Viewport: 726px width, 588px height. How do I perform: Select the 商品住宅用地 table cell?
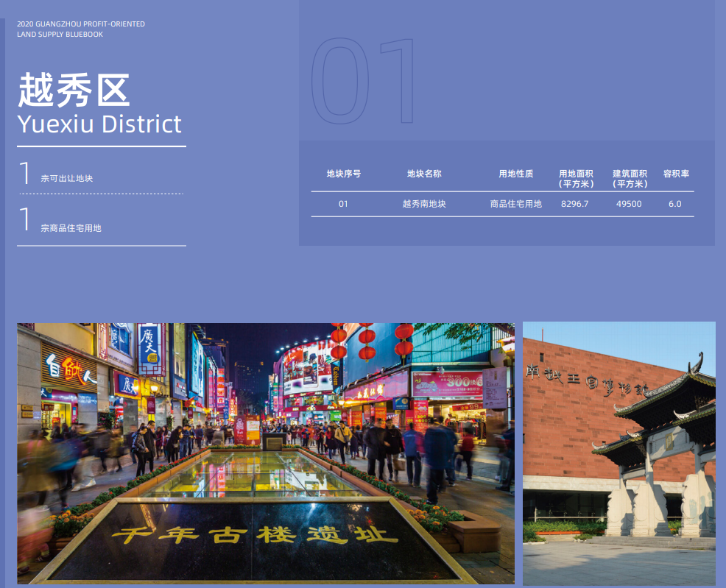515,204
